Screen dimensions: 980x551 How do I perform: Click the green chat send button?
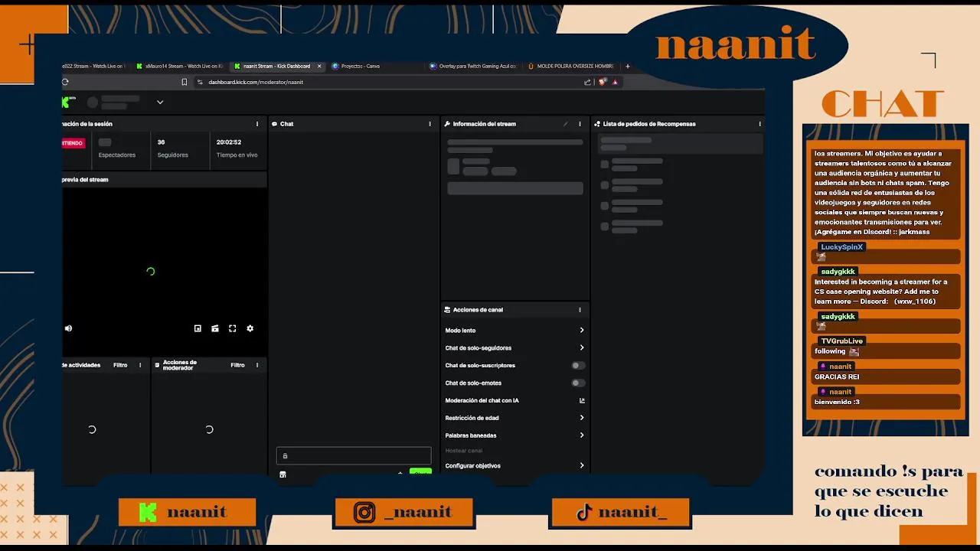click(x=420, y=472)
